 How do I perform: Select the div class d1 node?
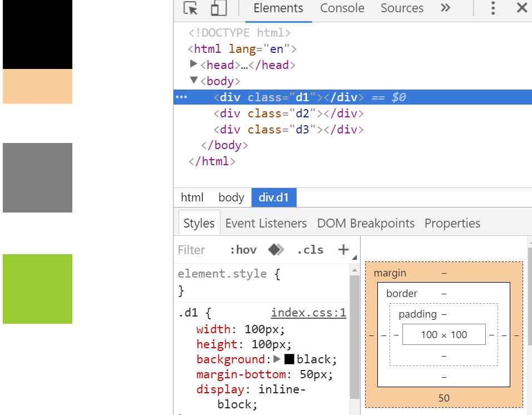(352, 97)
